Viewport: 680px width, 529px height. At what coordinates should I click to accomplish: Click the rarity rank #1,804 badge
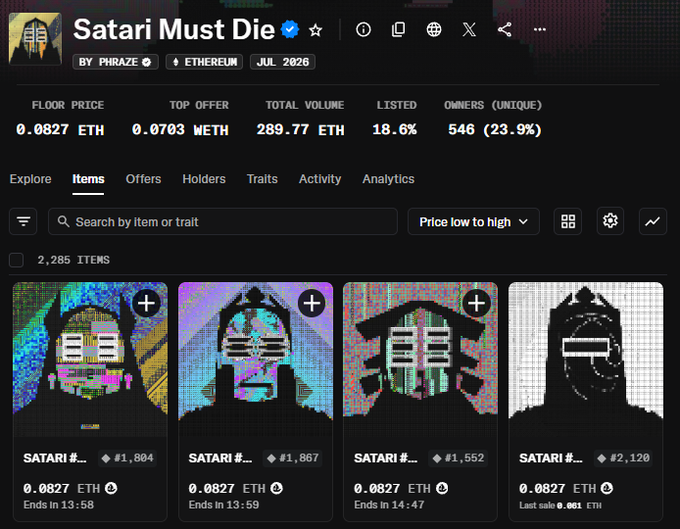[x=128, y=458]
